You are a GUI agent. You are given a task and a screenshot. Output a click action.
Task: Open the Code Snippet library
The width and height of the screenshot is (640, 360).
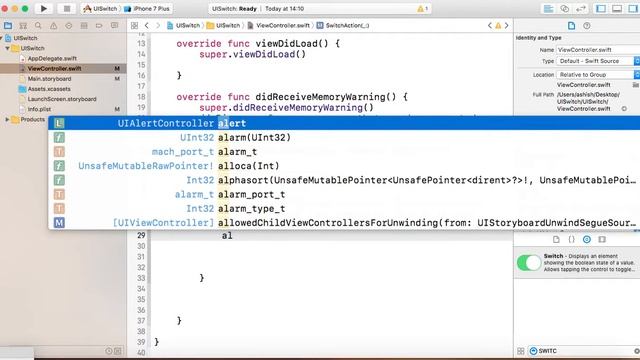(x=571, y=240)
